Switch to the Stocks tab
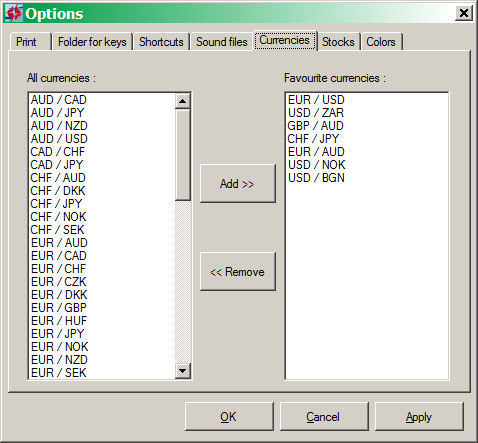Viewport: 478px width, 443px height. click(x=338, y=42)
